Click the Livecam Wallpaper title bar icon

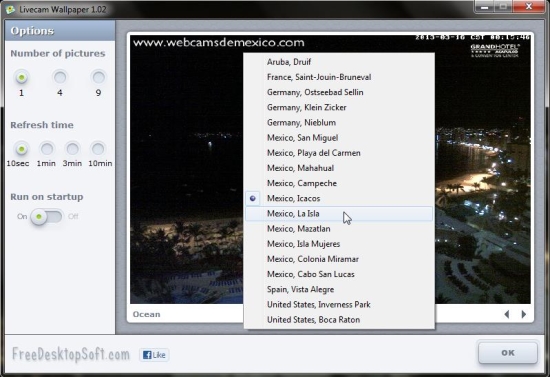point(11,9)
